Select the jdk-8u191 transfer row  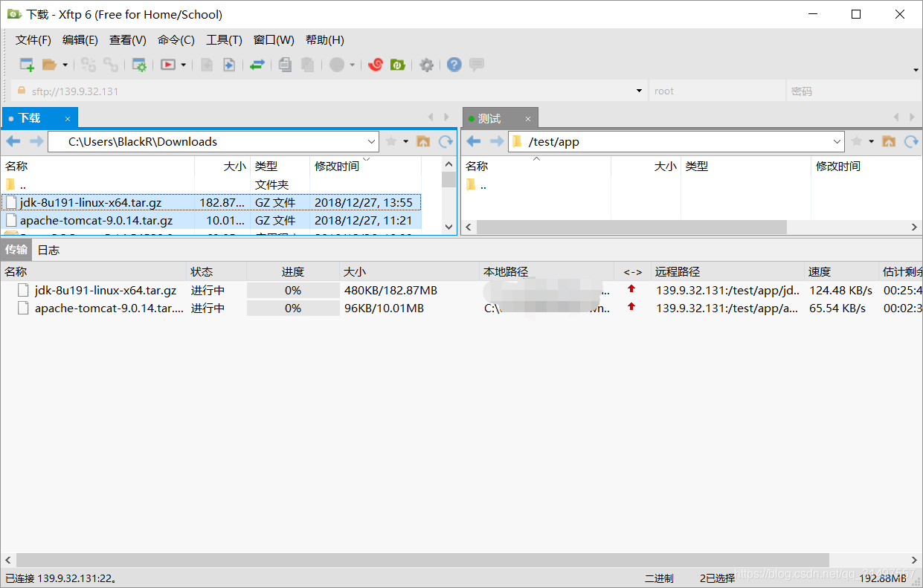pyautogui.click(x=461, y=290)
